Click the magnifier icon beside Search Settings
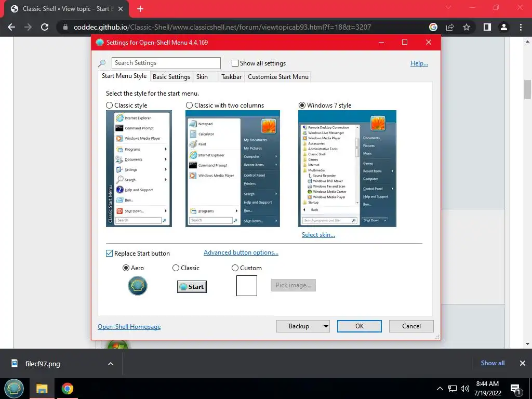532x399 pixels. point(102,63)
